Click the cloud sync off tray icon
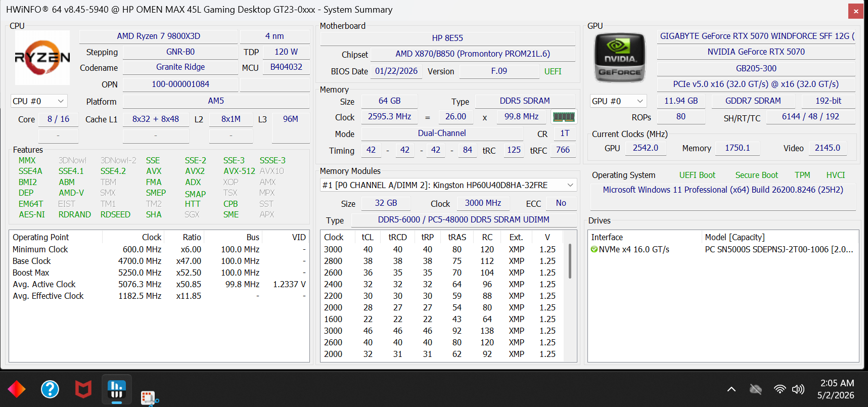 755,389
